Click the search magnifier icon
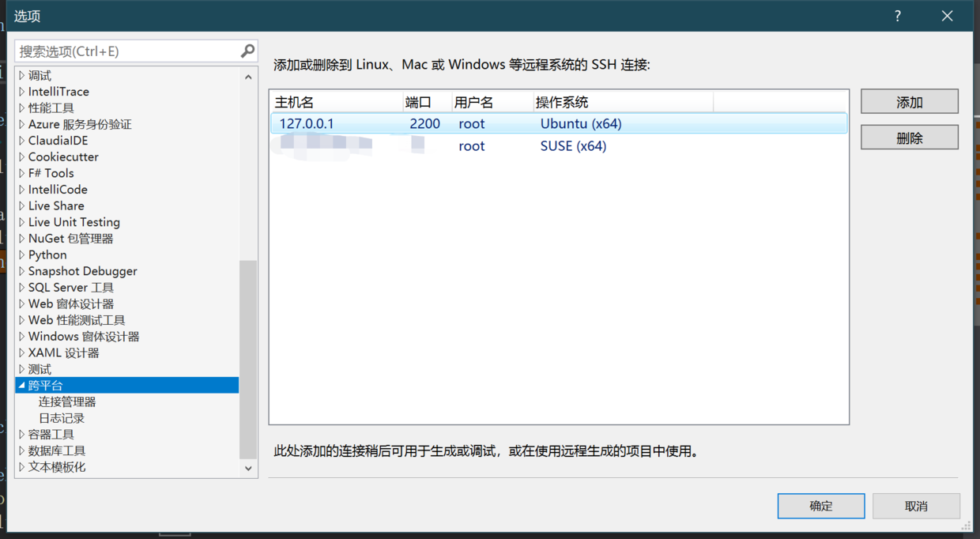Viewport: 980px width, 539px height. [247, 51]
